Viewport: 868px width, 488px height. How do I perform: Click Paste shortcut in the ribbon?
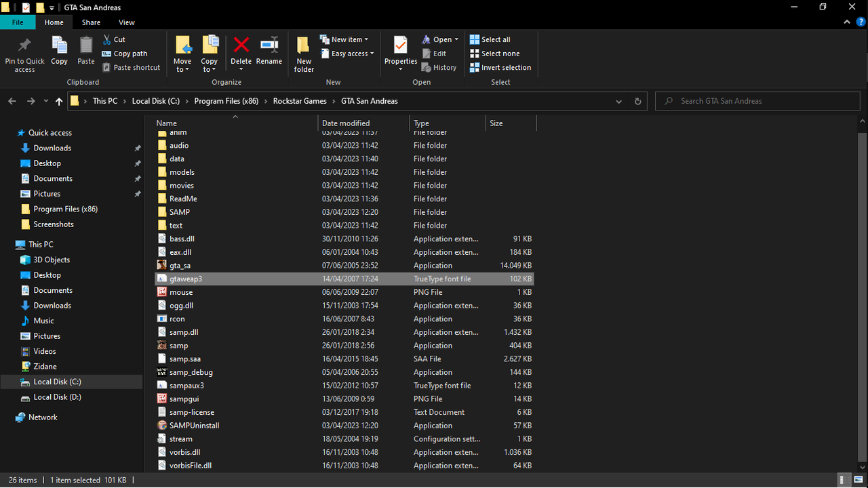tap(132, 68)
